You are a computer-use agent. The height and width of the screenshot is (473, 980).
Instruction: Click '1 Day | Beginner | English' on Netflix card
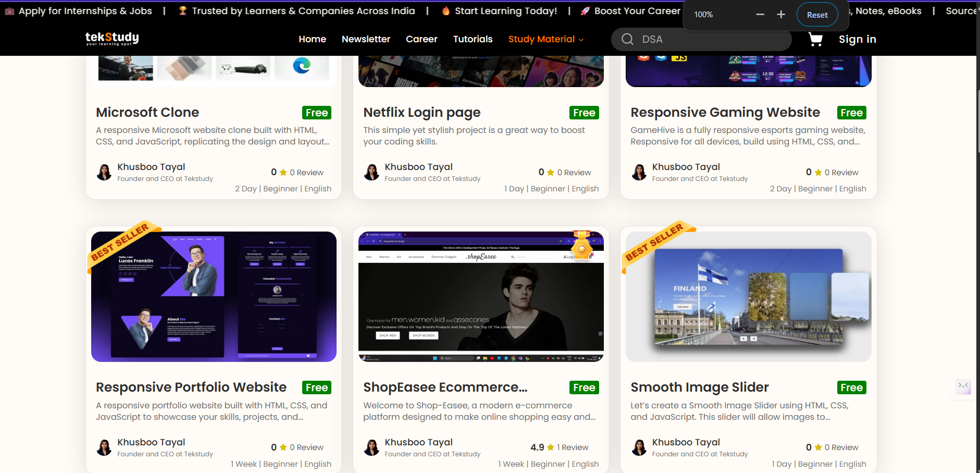(x=551, y=189)
